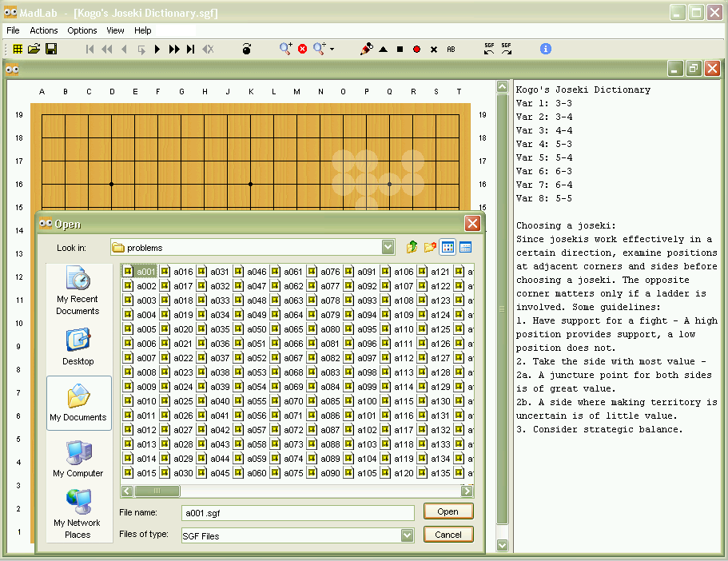
Task: Click the new board grid icon
Action: [18, 50]
